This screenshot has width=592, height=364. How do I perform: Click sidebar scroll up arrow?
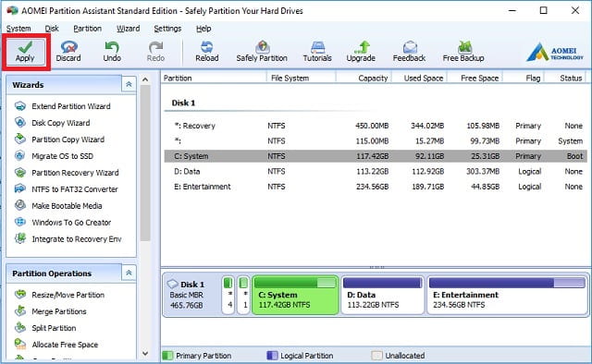point(145,79)
